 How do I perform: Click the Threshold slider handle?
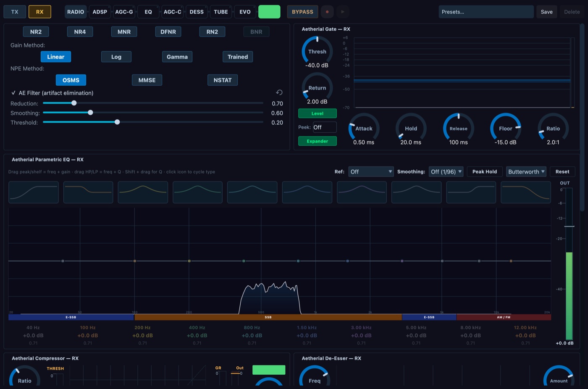tap(117, 122)
